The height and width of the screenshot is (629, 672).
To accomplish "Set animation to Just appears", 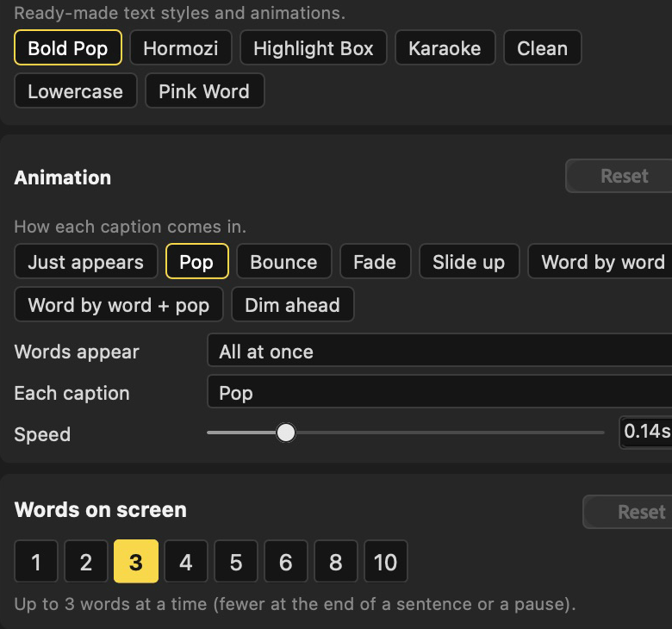I will pos(85,262).
